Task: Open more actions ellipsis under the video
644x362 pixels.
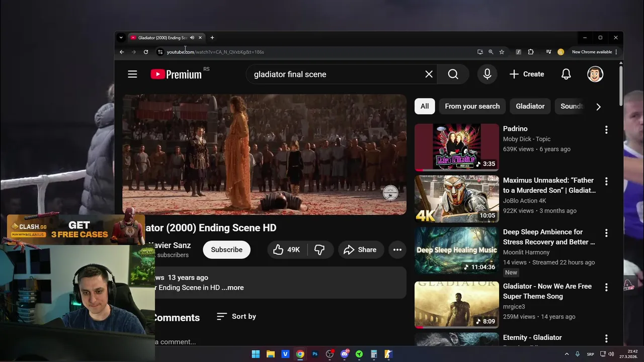Action: coord(397,250)
